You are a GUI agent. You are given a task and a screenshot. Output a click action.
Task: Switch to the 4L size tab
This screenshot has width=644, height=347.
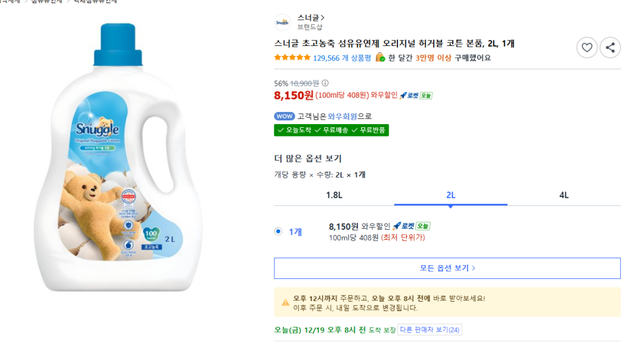coord(563,195)
